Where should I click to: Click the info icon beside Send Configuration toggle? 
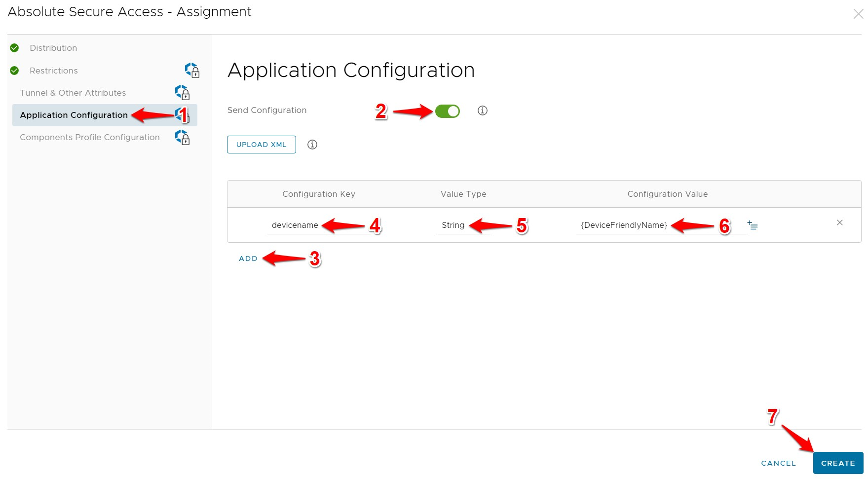coord(483,111)
